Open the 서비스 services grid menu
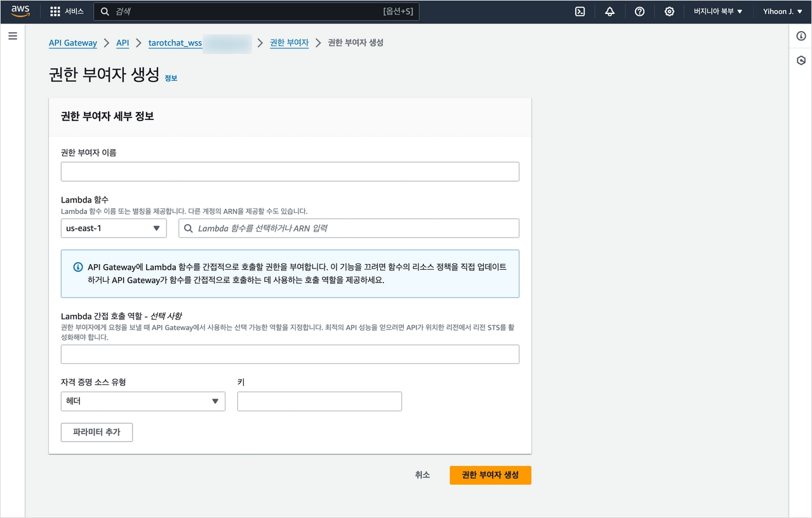Image resolution: width=812 pixels, height=518 pixels. [67, 11]
